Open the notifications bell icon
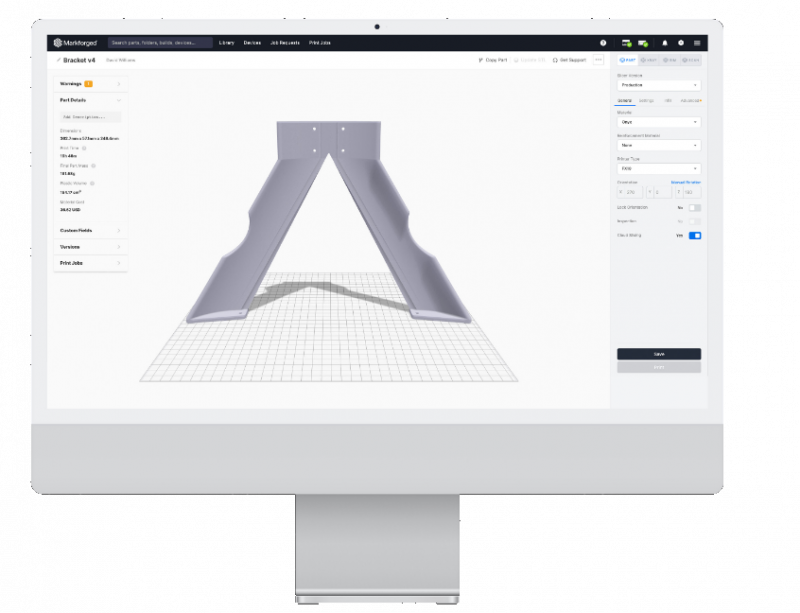Viewport: 800px width, 613px height. pos(664,43)
